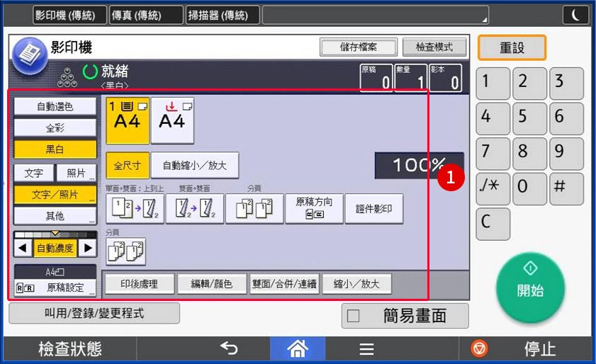596x364 pixels.
Task: Tap the back arrow icon
Action: click(229, 348)
